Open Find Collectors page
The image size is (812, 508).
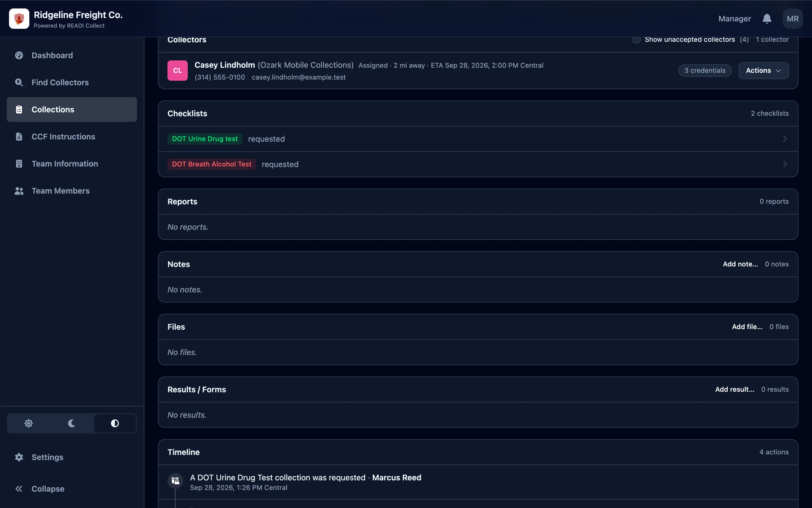pos(72,82)
